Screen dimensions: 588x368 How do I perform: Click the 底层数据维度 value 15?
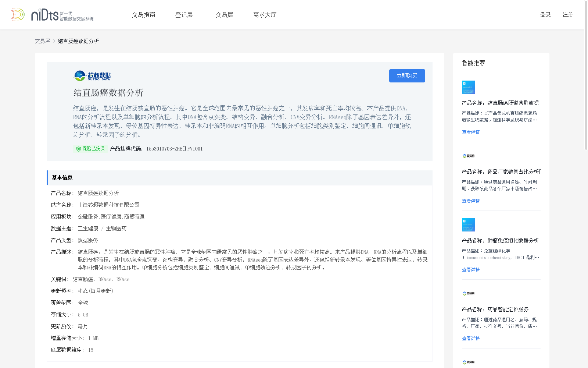91,350
